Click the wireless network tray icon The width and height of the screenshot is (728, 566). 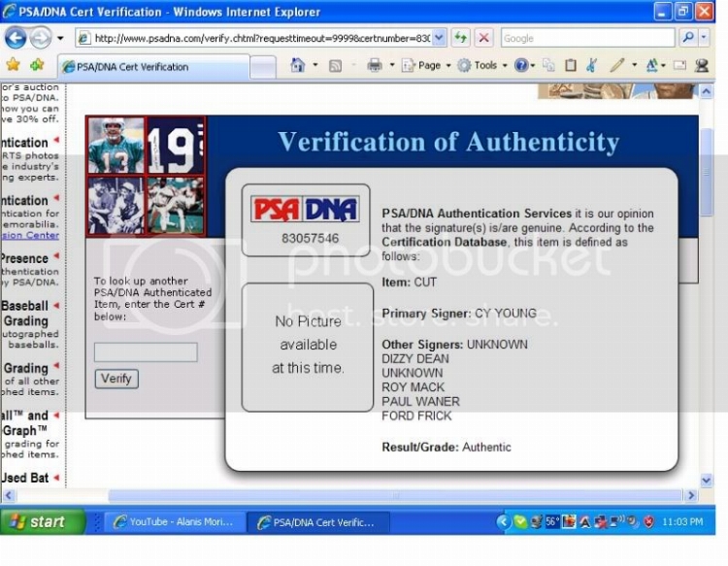[x=616, y=521]
